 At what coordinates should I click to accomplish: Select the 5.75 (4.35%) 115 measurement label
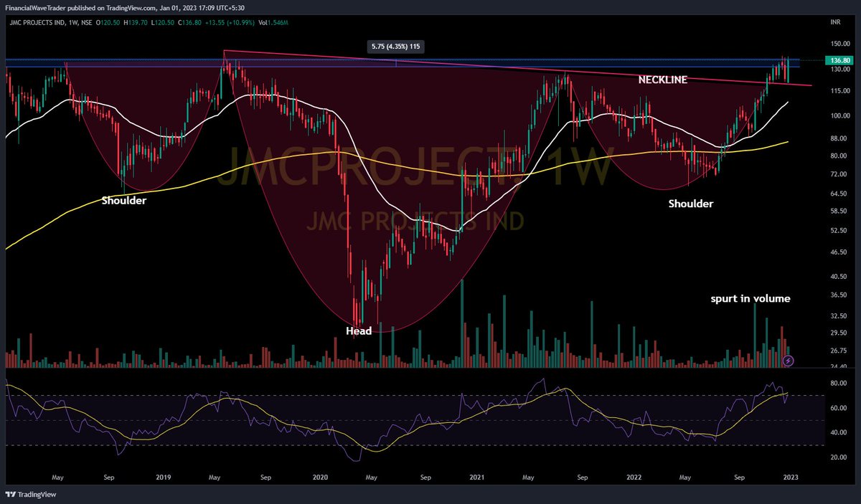(396, 46)
